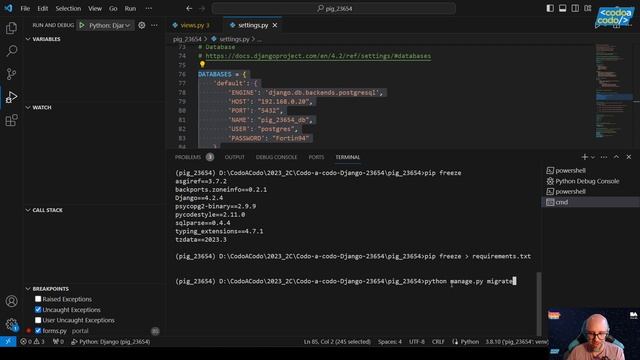Screen dimensions: 640x360
Task: Open Django docs databases link in comment
Action: (318, 56)
